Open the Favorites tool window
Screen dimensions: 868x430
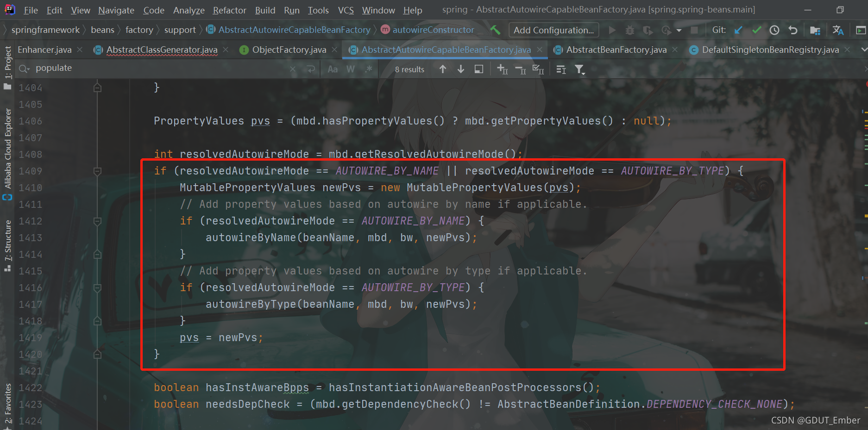(7, 405)
